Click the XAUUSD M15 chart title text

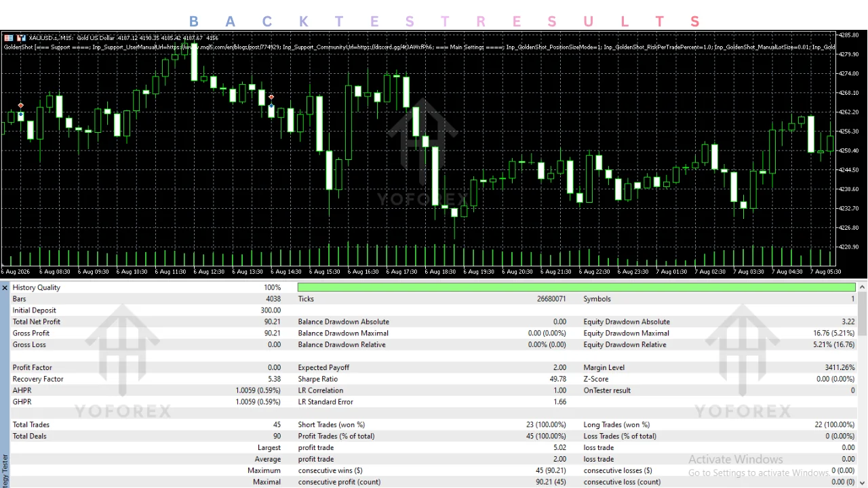(x=123, y=38)
